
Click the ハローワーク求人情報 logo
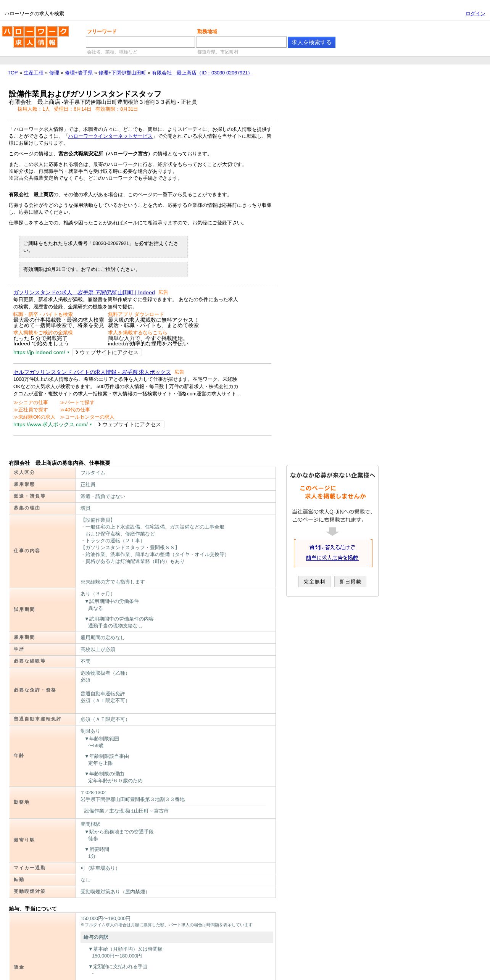[x=35, y=37]
